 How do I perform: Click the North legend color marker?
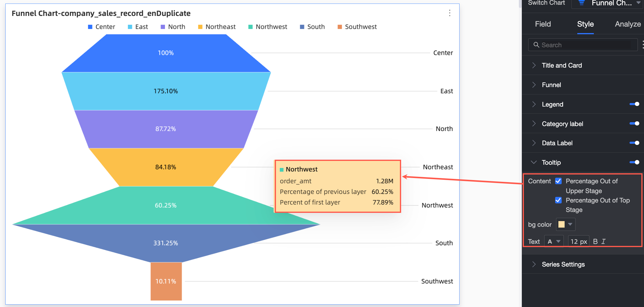pyautogui.click(x=163, y=27)
